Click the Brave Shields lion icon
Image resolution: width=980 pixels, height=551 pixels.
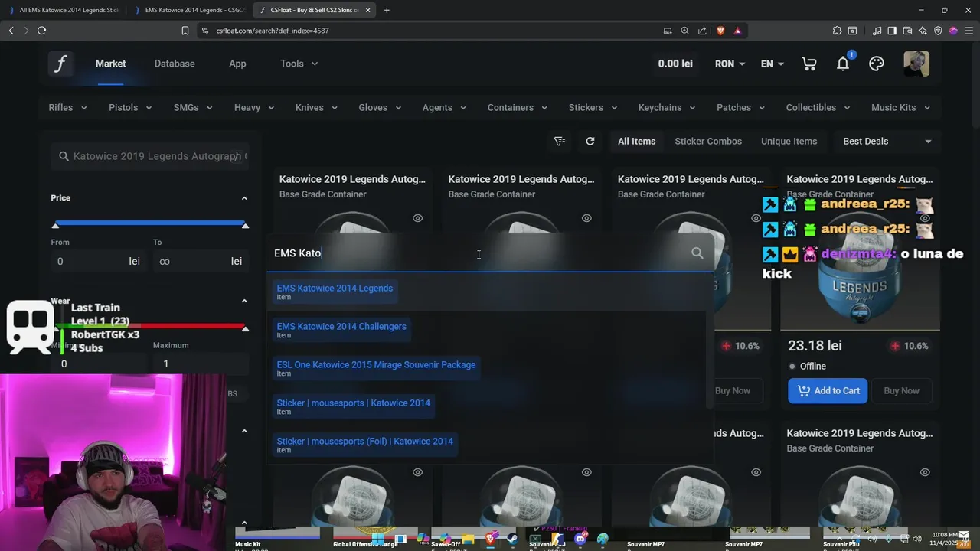(x=720, y=31)
